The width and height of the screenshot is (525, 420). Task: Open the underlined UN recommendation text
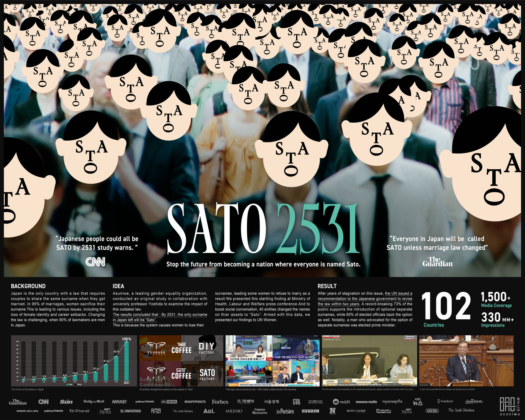coord(365,299)
